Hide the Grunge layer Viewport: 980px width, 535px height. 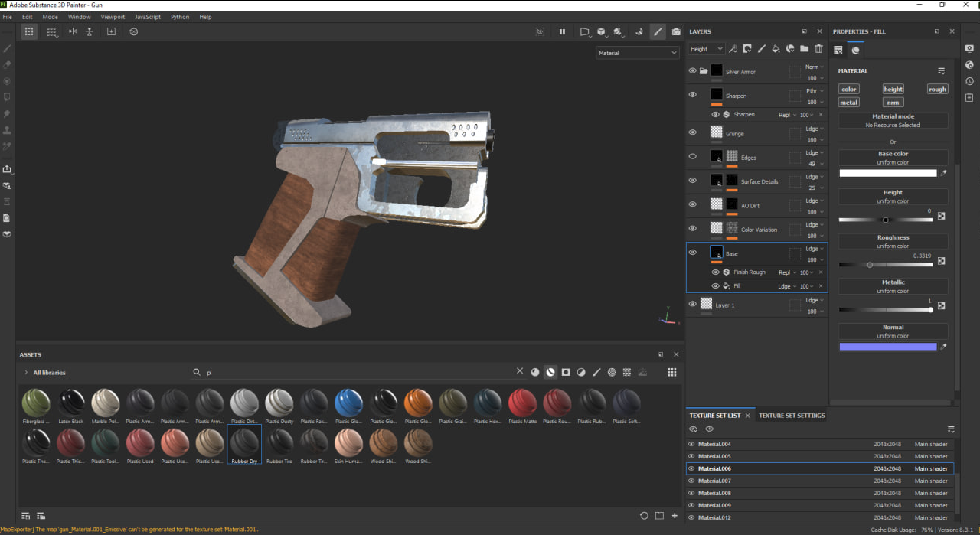693,132
